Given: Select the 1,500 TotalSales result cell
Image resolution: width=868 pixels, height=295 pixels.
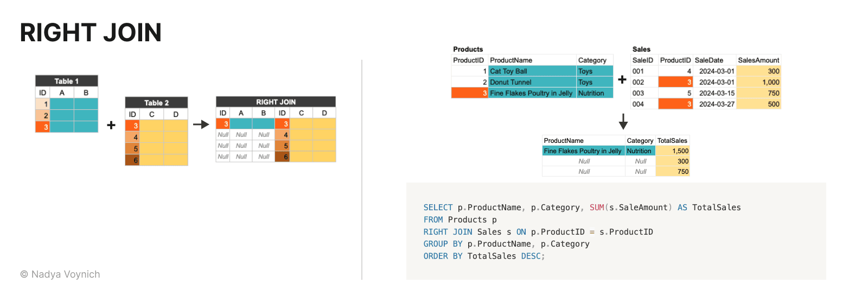Looking at the screenshot, I should click(673, 151).
